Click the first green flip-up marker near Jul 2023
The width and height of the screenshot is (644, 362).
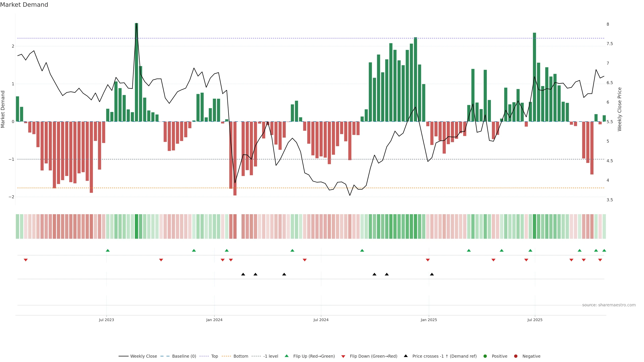click(108, 250)
